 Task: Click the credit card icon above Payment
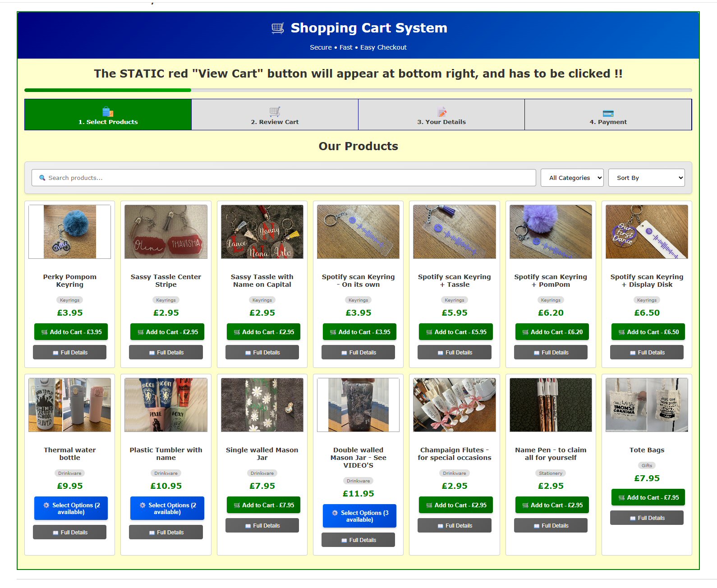click(608, 113)
